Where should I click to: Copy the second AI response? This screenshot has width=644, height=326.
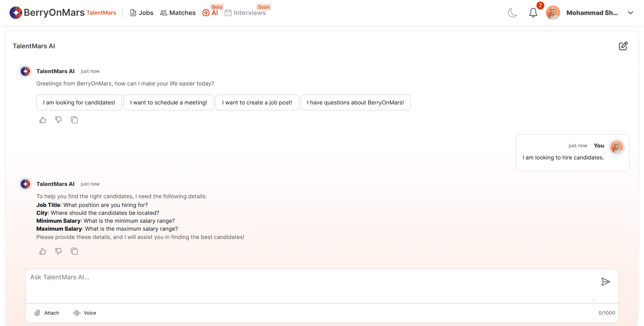click(74, 251)
